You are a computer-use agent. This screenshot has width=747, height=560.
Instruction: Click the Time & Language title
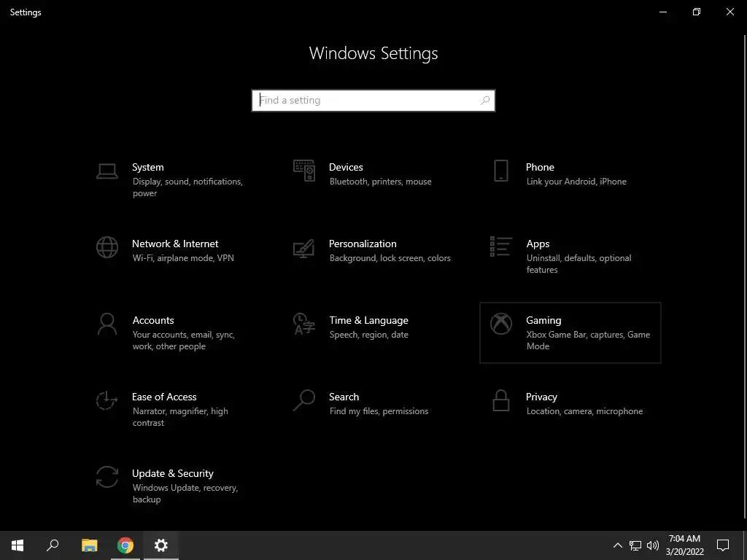[368, 321]
